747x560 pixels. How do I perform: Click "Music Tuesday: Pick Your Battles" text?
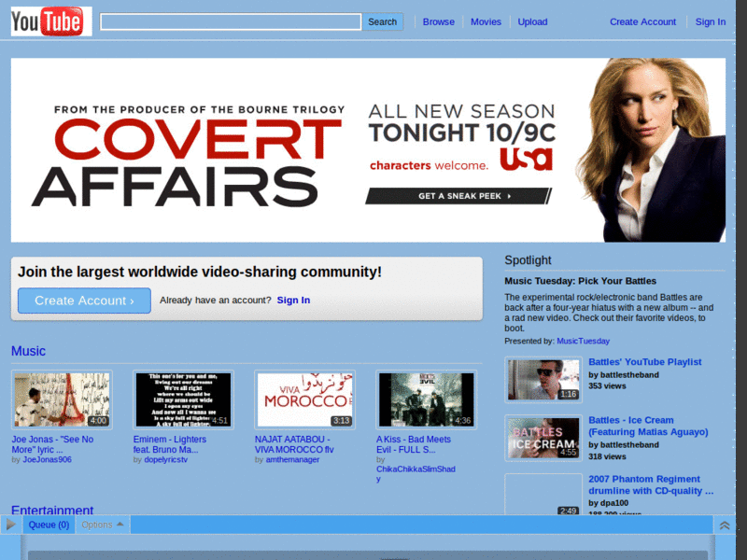pyautogui.click(x=580, y=281)
